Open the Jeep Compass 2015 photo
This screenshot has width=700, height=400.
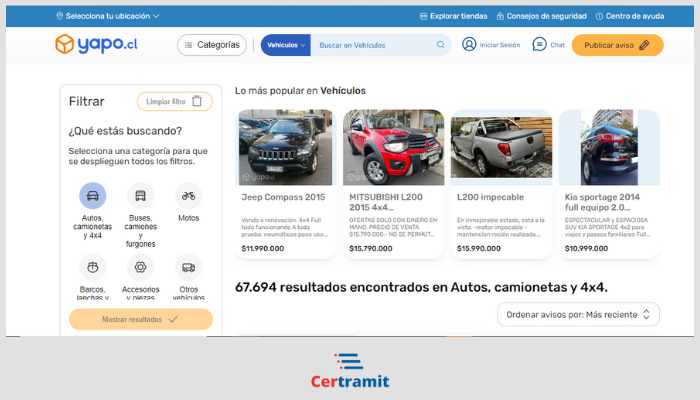coord(285,147)
